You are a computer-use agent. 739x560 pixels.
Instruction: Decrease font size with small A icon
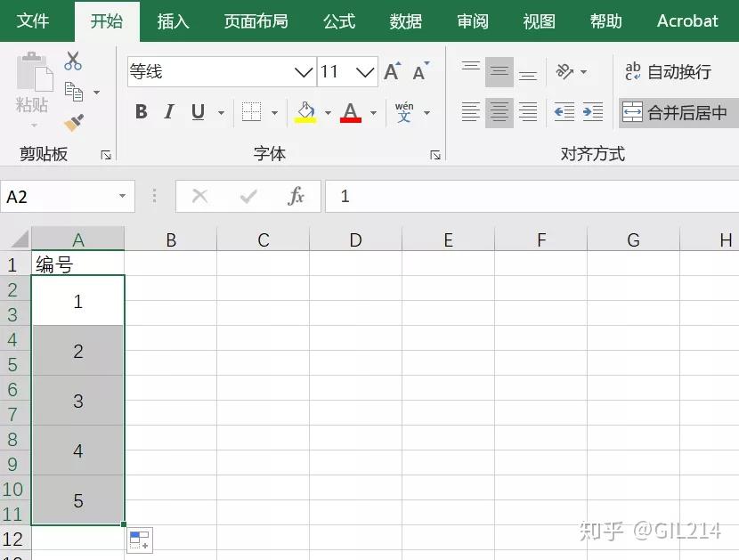(x=420, y=71)
